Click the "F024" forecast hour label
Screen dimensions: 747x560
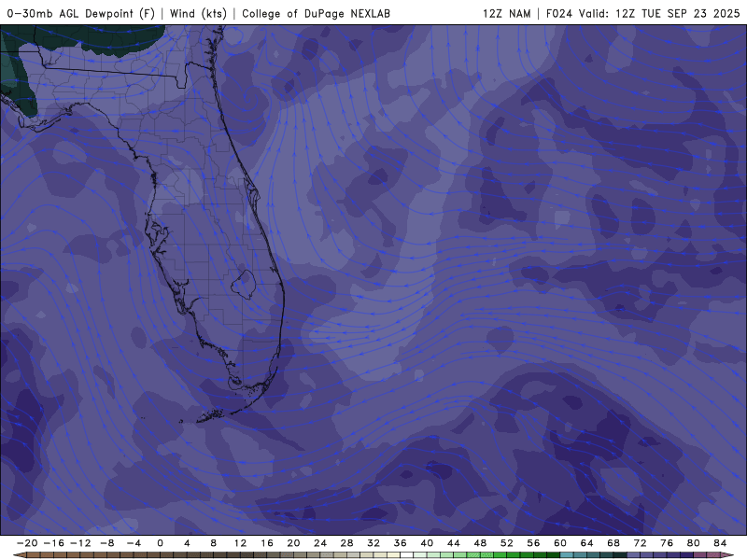(558, 13)
